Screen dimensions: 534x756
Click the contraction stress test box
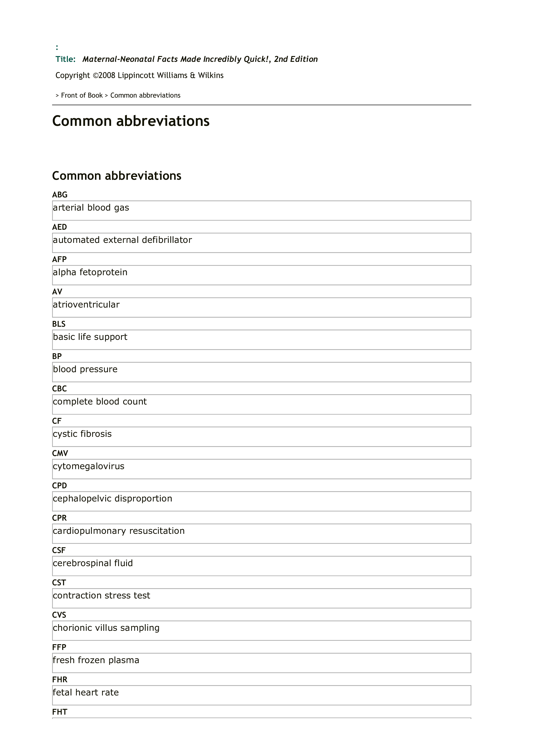(261, 598)
